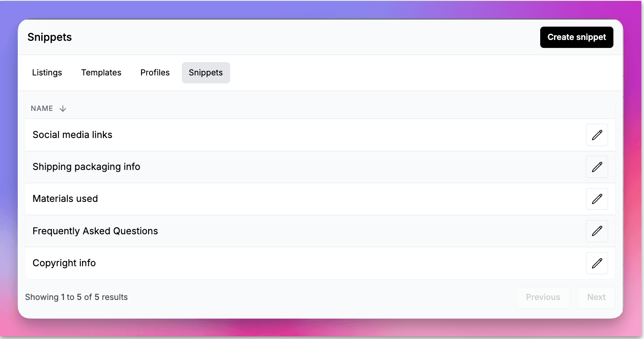
Task: Switch to the Listings tab
Action: tap(47, 73)
